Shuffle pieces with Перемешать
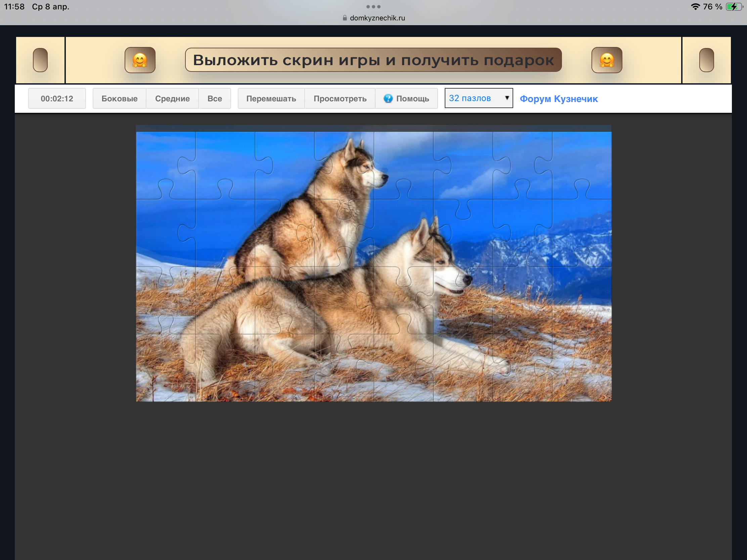747x560 pixels. (x=271, y=99)
